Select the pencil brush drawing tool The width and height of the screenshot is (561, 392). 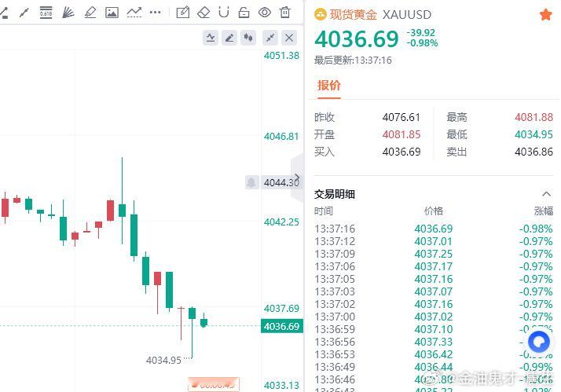tap(90, 13)
